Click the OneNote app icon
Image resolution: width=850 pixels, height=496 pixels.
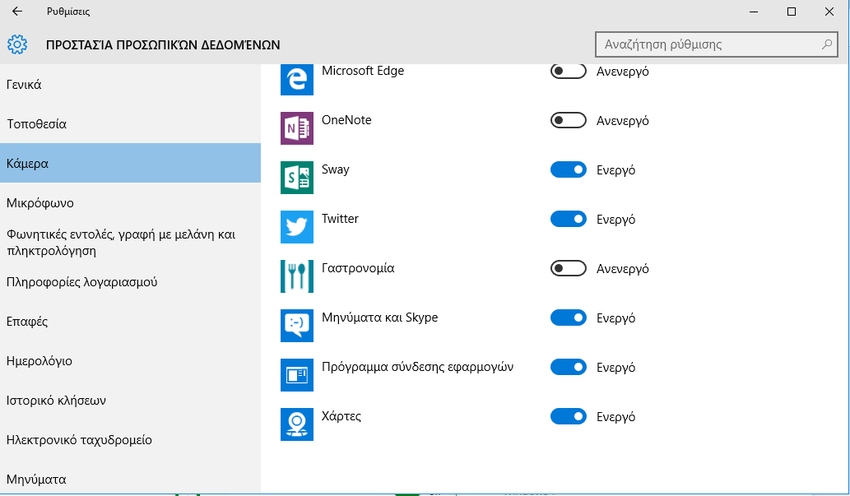coord(298,129)
